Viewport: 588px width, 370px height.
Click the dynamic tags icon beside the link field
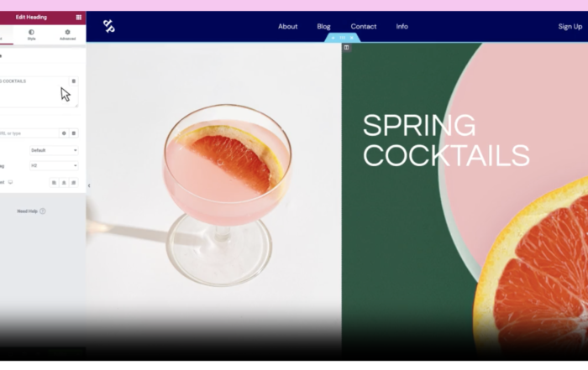(x=74, y=133)
